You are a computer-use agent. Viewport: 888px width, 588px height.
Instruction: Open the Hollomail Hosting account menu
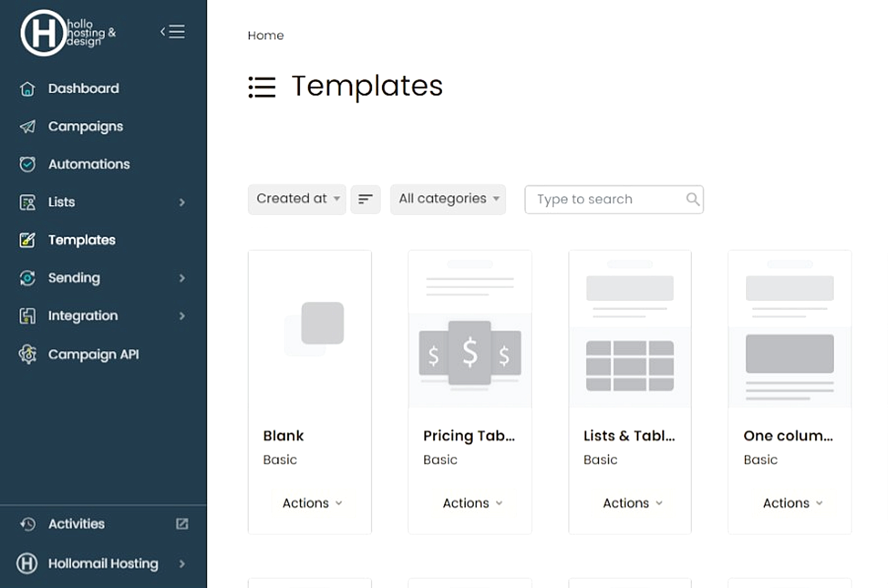(103, 563)
